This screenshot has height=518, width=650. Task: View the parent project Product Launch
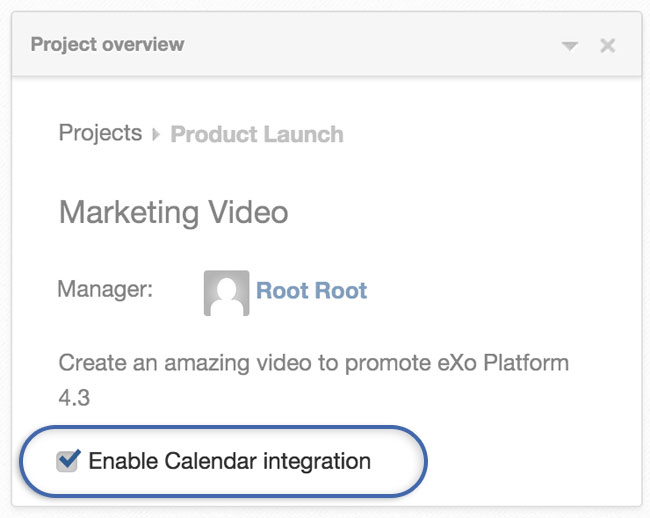(257, 134)
